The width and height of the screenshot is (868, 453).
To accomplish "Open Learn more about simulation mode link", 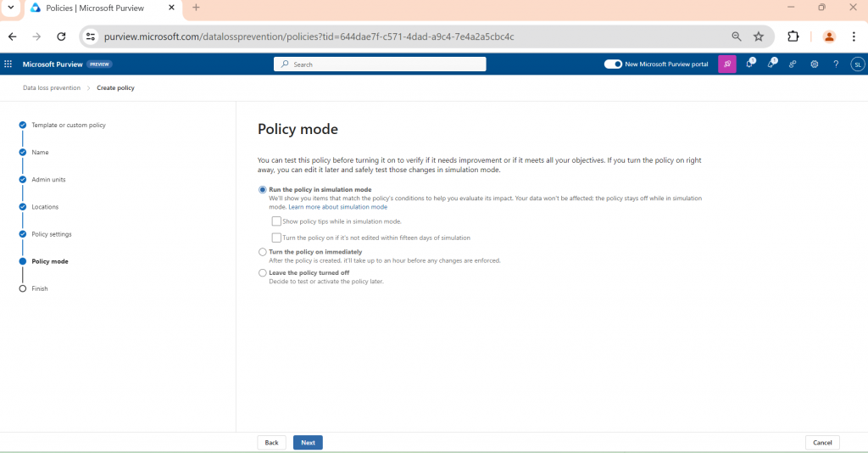I will tap(337, 207).
